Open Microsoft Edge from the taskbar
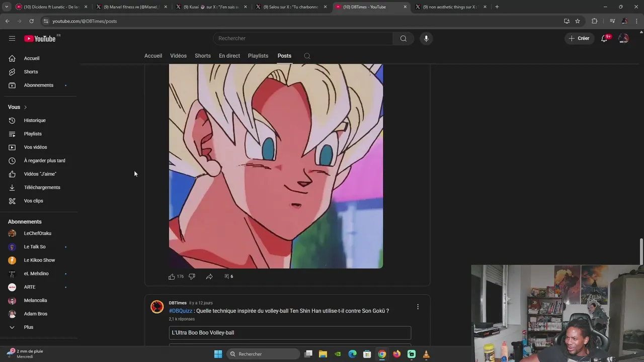Viewport: 644px width, 362px height. 352,354
